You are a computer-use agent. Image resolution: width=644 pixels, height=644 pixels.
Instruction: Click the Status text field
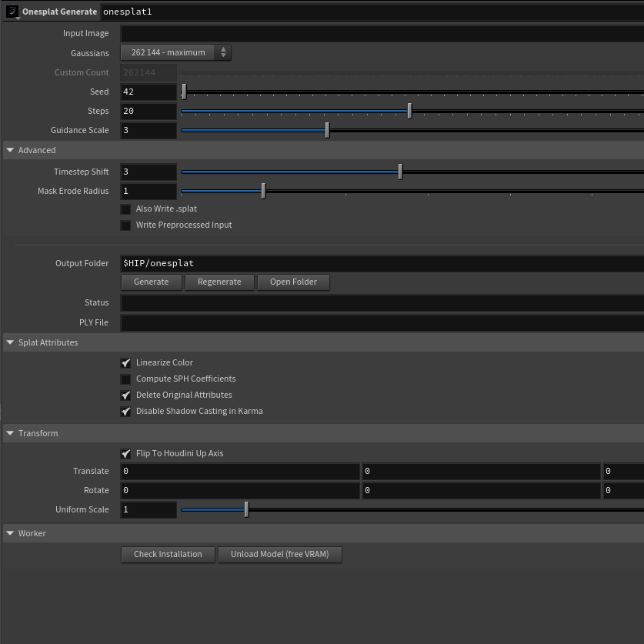[382, 302]
